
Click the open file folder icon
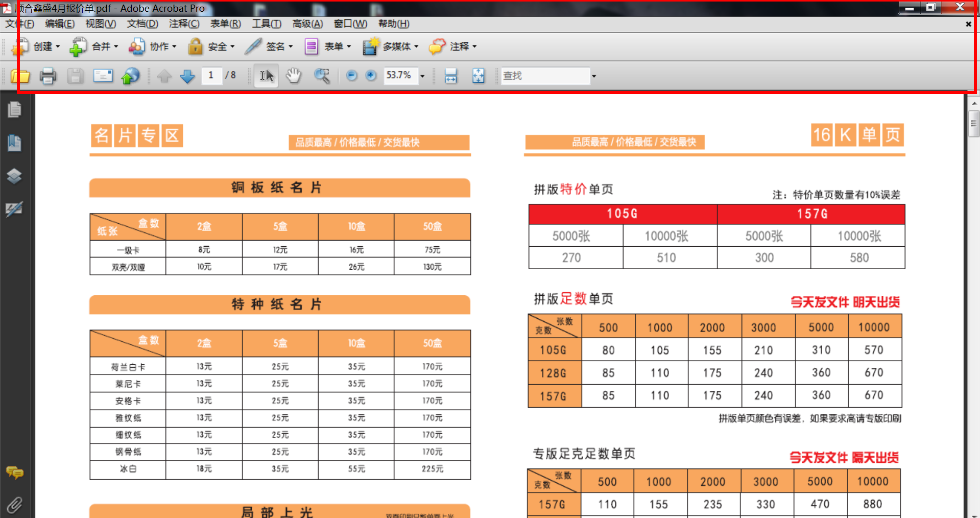click(20, 76)
